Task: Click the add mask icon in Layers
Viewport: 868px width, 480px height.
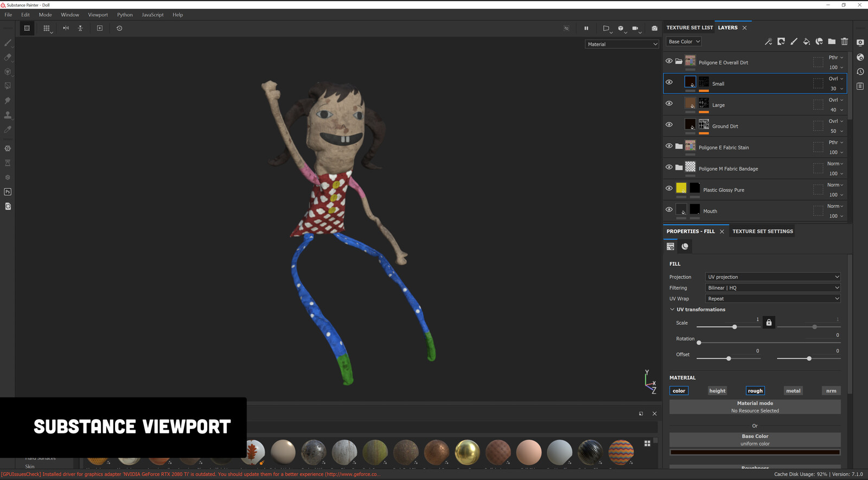Action: pyautogui.click(x=781, y=41)
